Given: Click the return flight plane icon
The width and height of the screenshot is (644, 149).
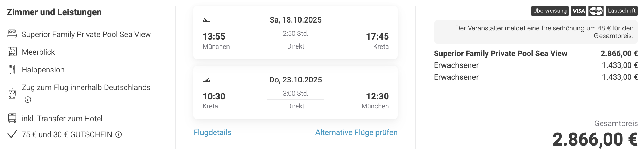Looking at the screenshot, I should (206, 80).
